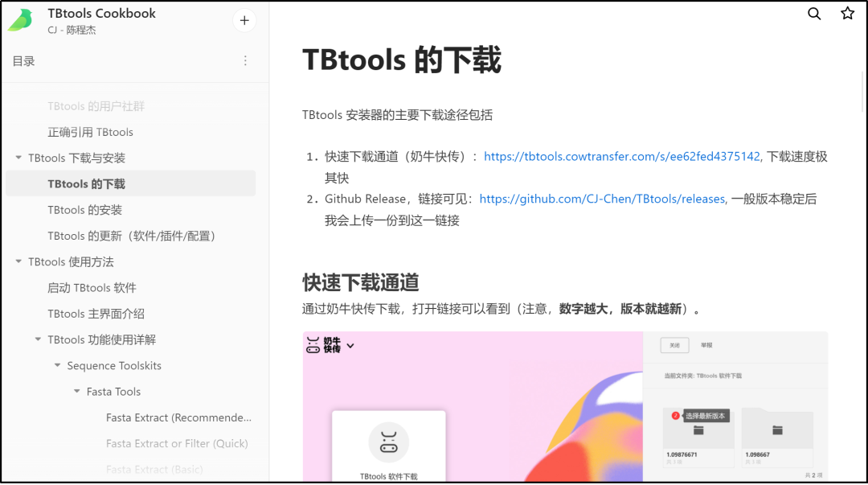The width and height of the screenshot is (868, 485).
Task: Collapse the TBtools 下载与安装 section
Action: click(x=18, y=158)
